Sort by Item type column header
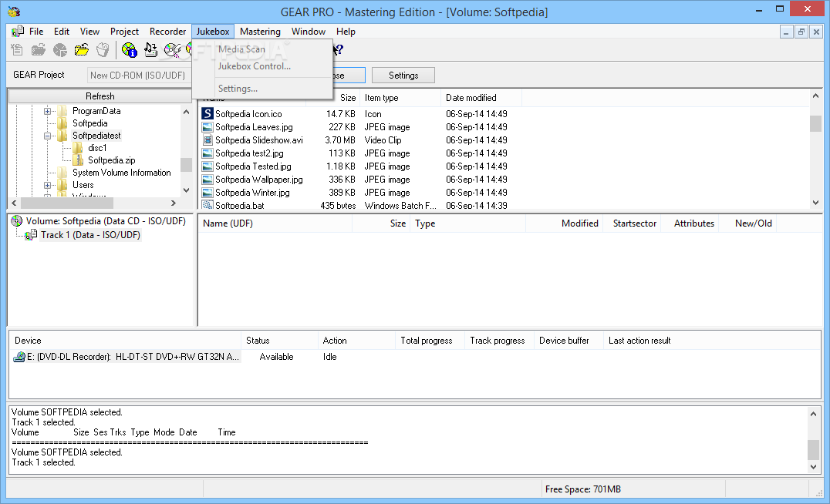 (x=400, y=98)
